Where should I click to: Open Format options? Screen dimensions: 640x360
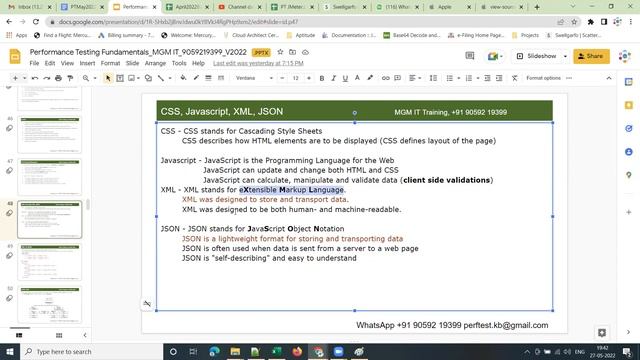(x=543, y=78)
